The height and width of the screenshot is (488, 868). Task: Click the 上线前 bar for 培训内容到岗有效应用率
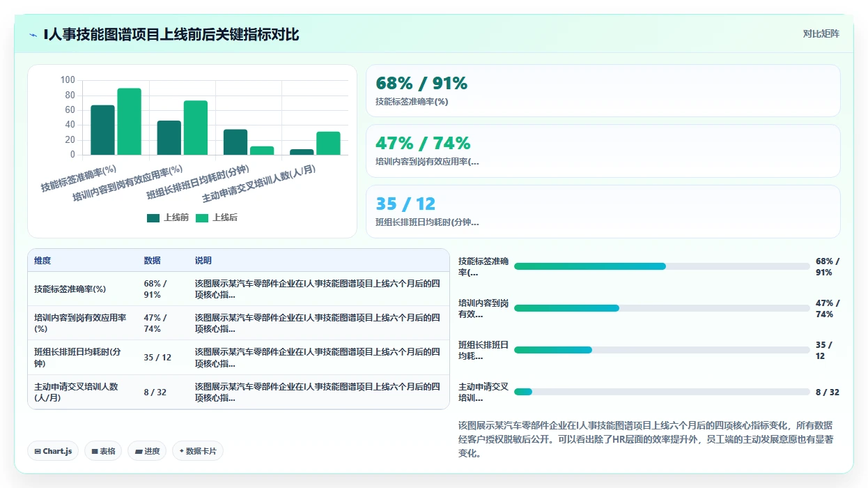click(x=169, y=137)
